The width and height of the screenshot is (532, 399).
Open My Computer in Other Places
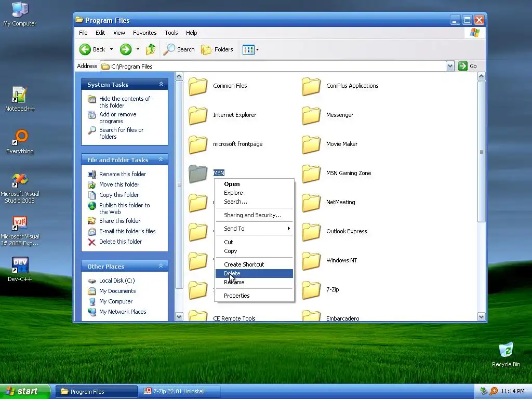coord(116,302)
